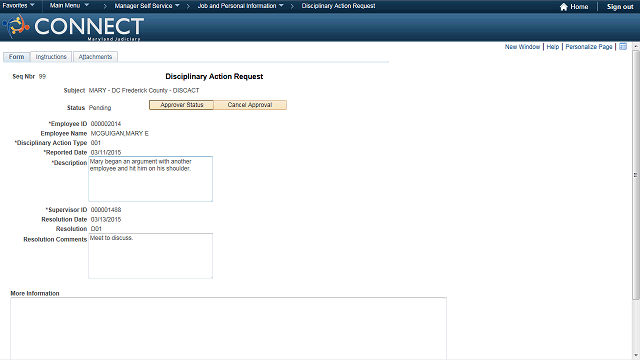Click the Status value Pending

pos(100,108)
